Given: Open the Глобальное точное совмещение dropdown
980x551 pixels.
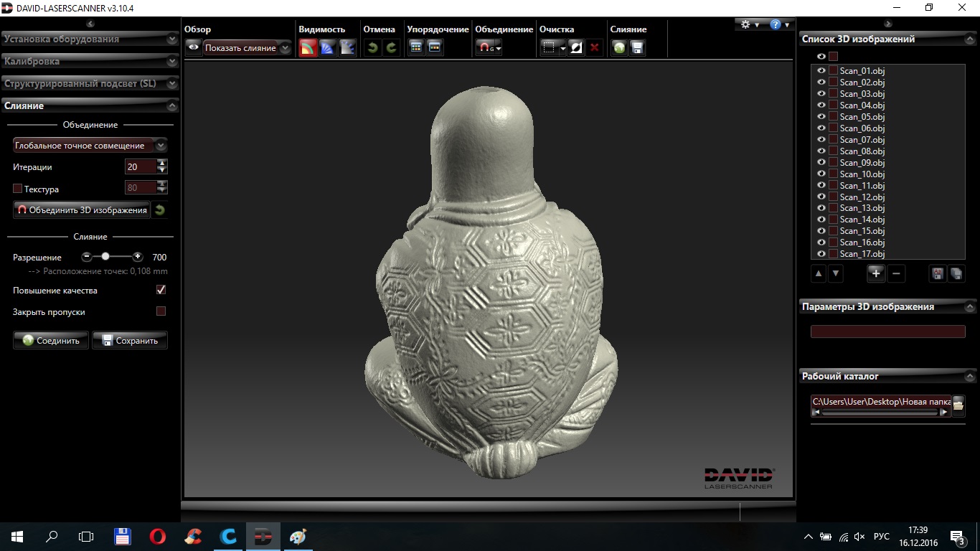Looking at the screenshot, I should coord(90,146).
